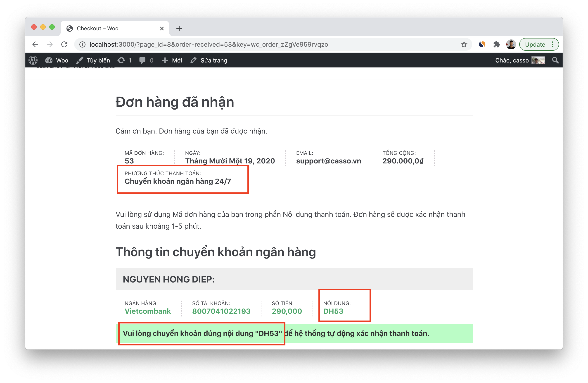The width and height of the screenshot is (588, 383).
Task: Open the Extensions puzzle icon
Action: [x=496, y=45]
